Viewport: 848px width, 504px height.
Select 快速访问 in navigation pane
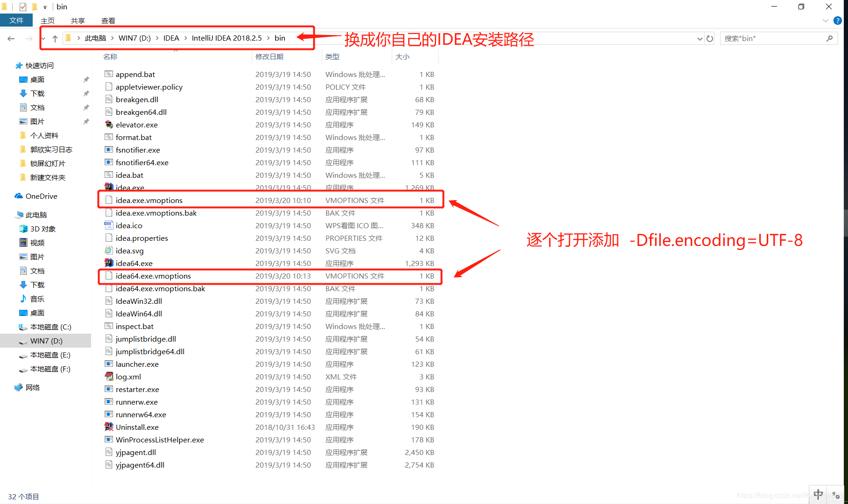tap(39, 65)
